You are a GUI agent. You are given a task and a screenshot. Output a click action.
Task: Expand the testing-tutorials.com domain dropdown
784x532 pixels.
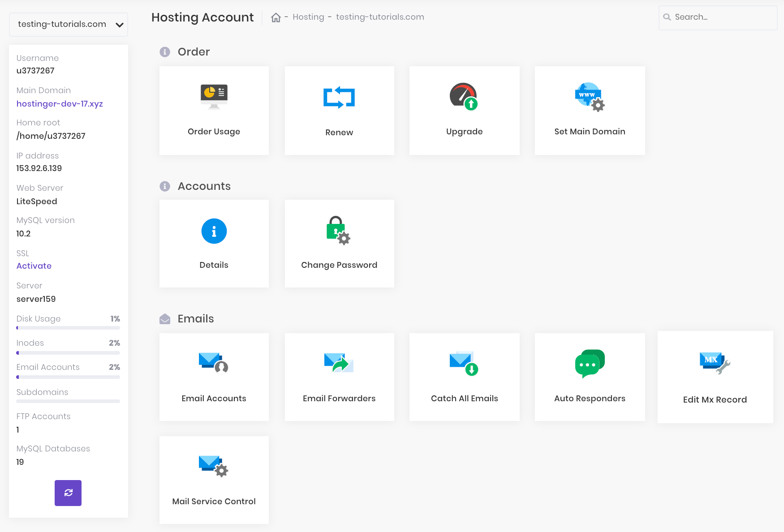point(69,24)
